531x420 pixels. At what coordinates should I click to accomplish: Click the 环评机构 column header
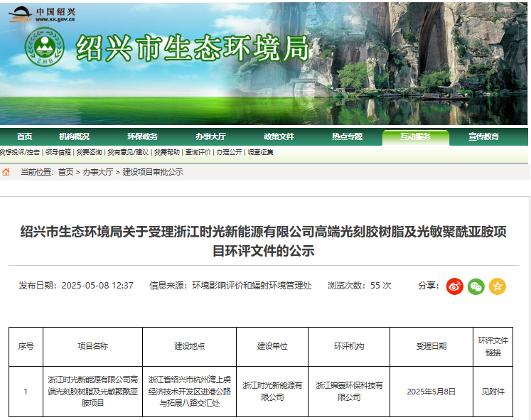349,346
